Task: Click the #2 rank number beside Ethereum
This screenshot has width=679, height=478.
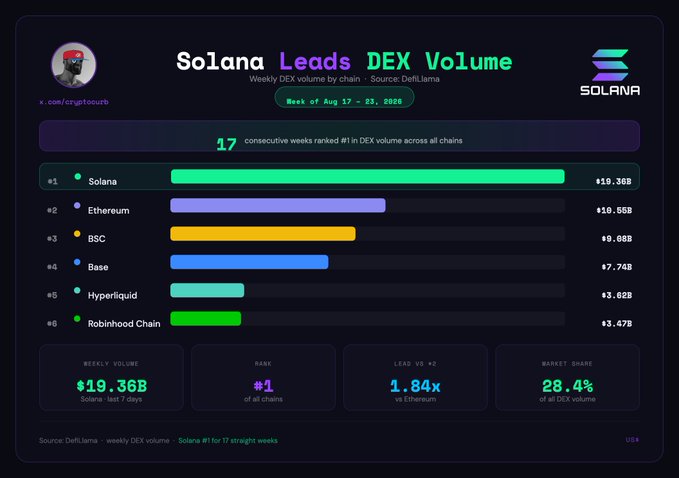Action: 52,210
